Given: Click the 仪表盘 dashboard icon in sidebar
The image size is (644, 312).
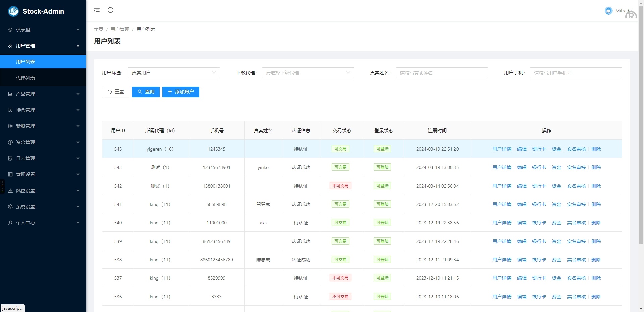Looking at the screenshot, I should pos(10,30).
